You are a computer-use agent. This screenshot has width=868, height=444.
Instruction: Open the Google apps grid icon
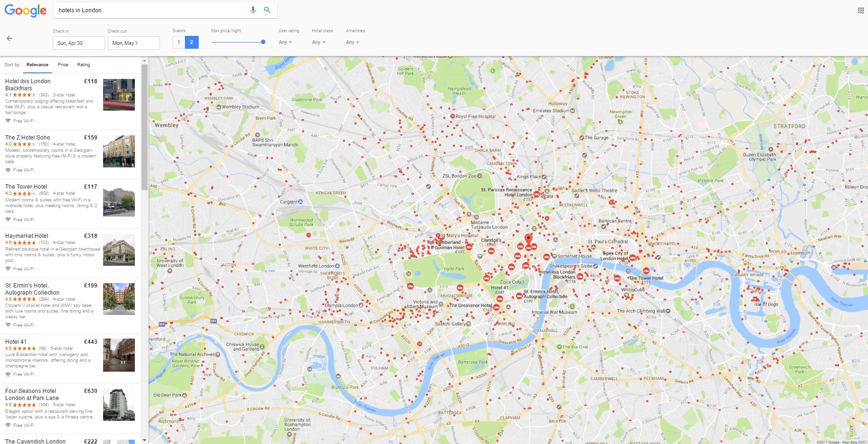[861, 10]
